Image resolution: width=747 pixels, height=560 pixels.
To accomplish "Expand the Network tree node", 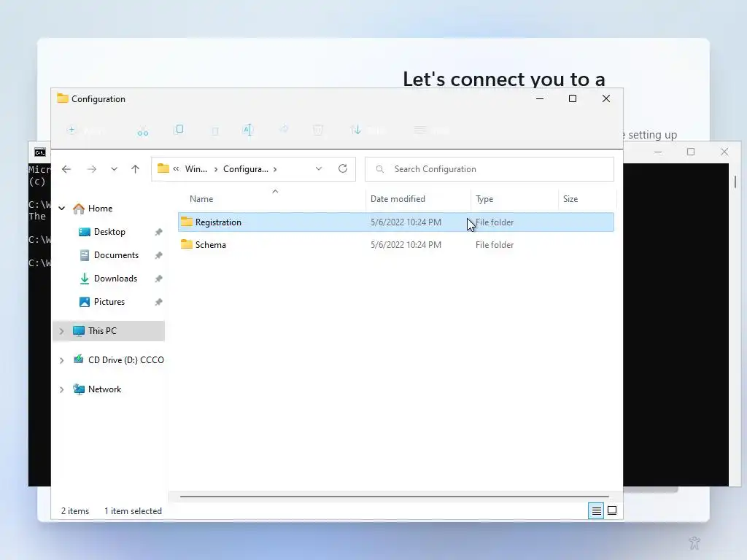I will click(62, 389).
